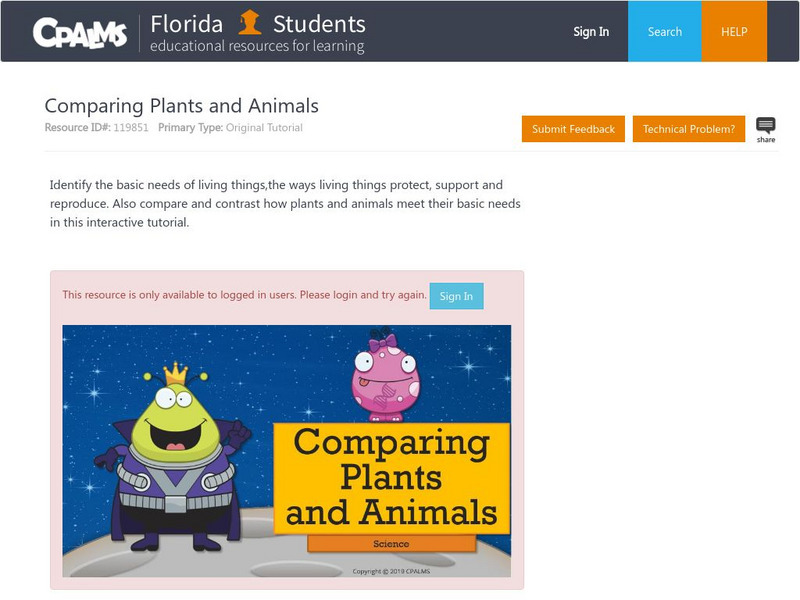Open the share speech bubble icon
Image resolution: width=800 pixels, height=600 pixels.
coord(765,127)
